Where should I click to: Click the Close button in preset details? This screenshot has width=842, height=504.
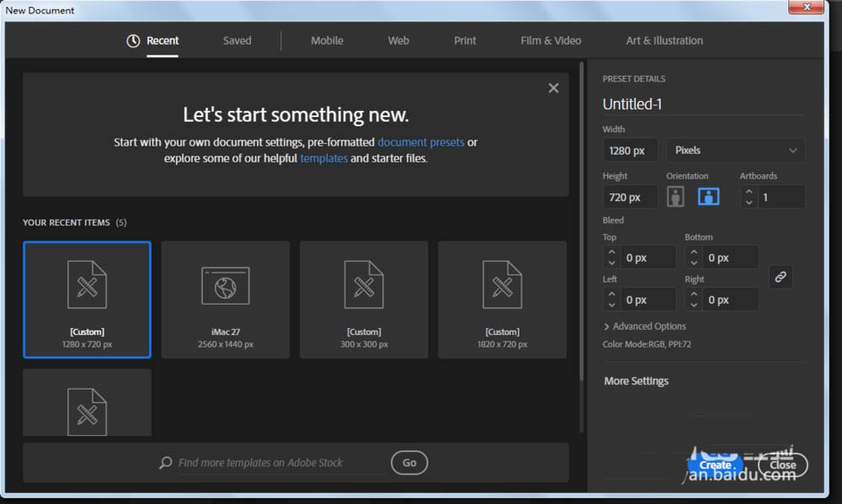(782, 464)
